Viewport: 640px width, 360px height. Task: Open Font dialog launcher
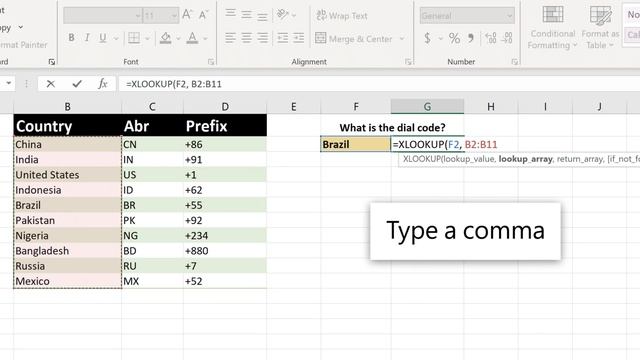211,62
